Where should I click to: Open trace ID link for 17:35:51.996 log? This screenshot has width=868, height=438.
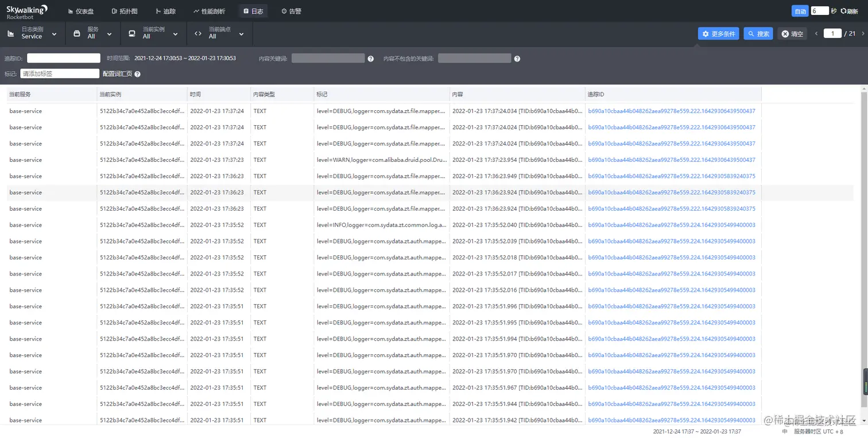pos(672,307)
